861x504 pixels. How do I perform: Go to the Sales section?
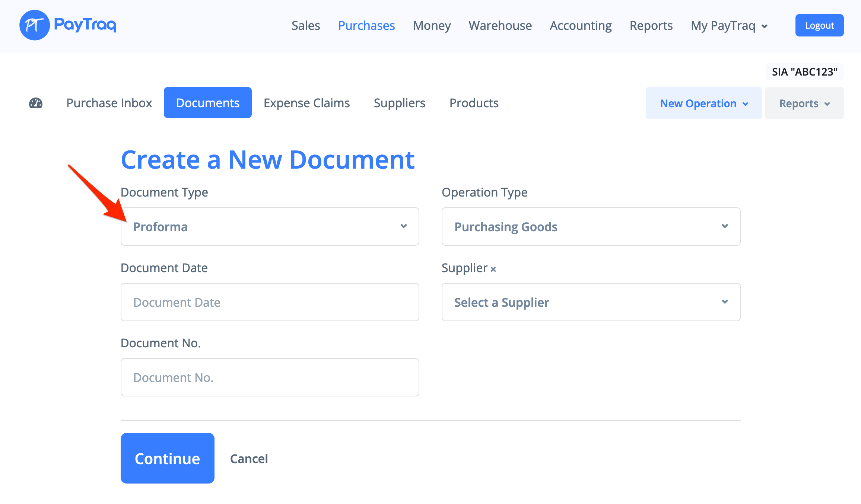(x=305, y=26)
